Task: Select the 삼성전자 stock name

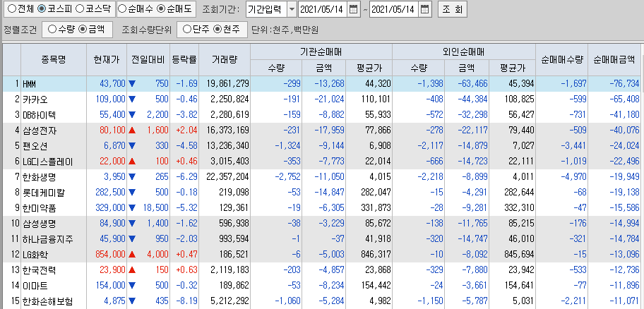Action: coord(40,131)
